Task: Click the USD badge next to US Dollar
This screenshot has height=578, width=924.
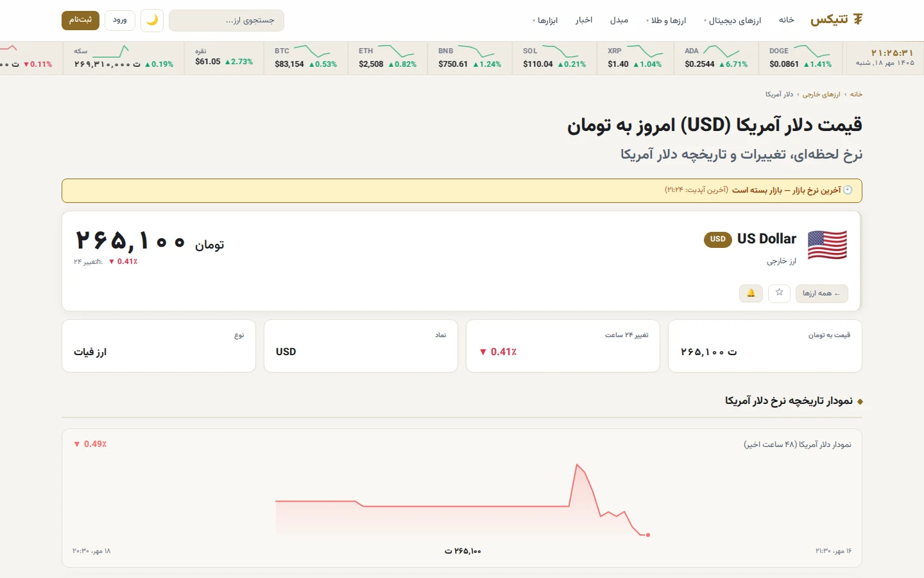Action: coord(717,239)
